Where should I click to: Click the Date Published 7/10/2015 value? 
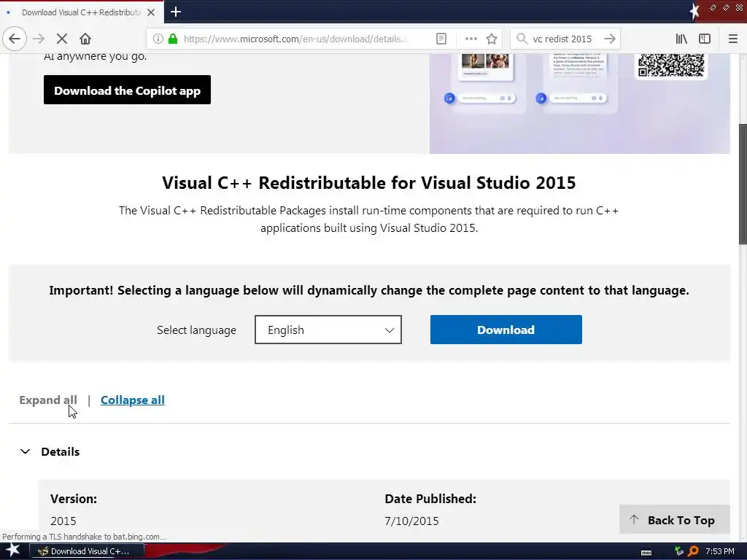coord(411,521)
